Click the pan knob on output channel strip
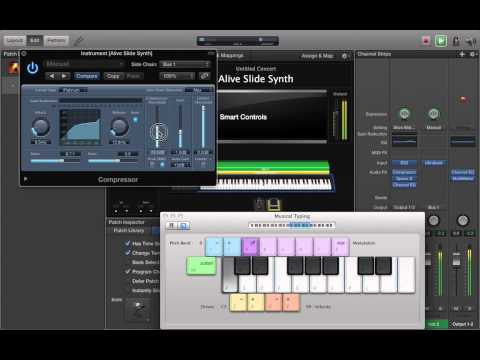480x360 pixels. pos(463,220)
